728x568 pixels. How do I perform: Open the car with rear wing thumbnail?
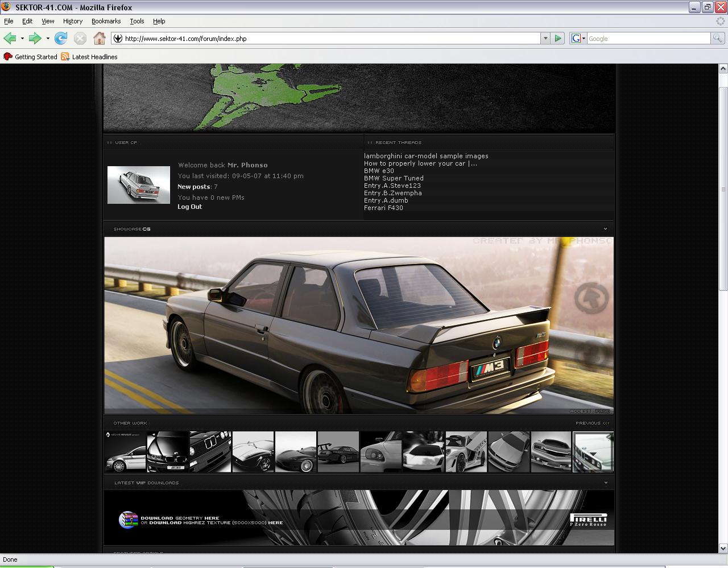[338, 452]
